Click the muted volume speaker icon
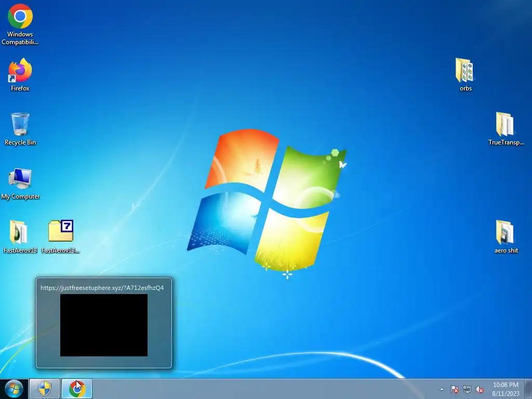532x399 pixels. (480, 389)
